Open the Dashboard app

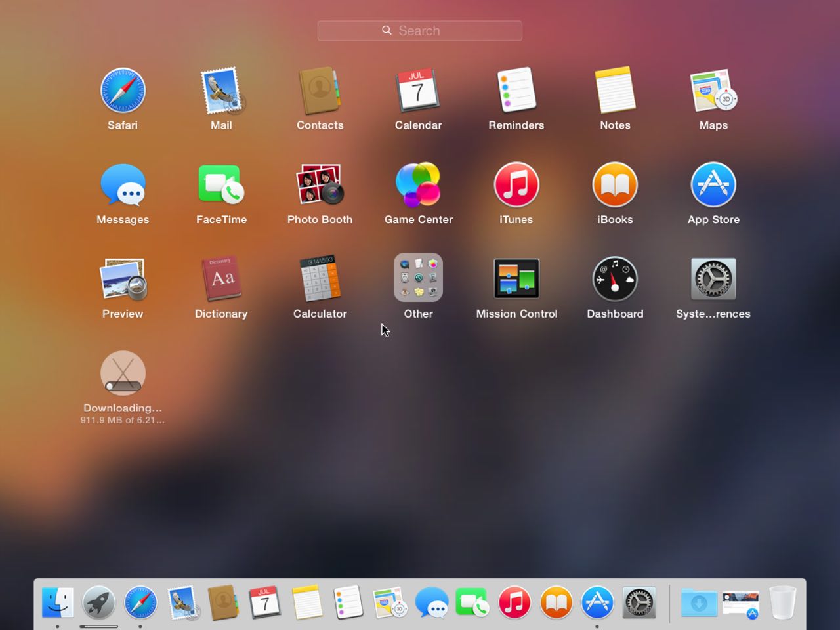tap(615, 279)
